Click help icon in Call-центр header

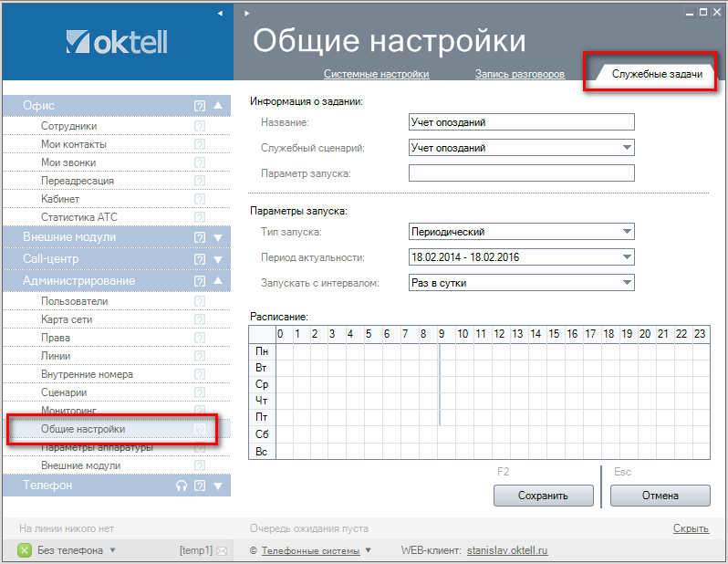point(200,259)
